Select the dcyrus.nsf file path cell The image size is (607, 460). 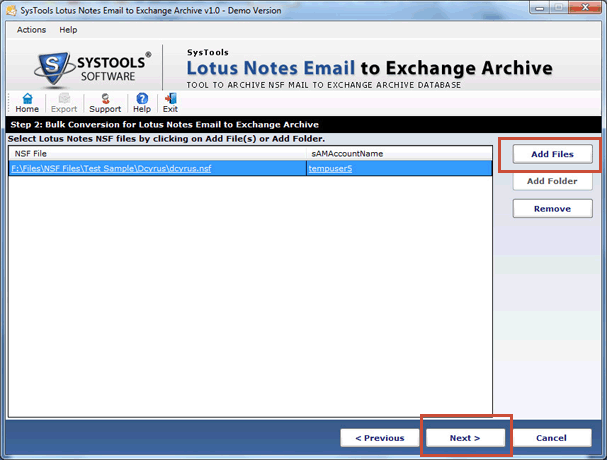(158, 168)
